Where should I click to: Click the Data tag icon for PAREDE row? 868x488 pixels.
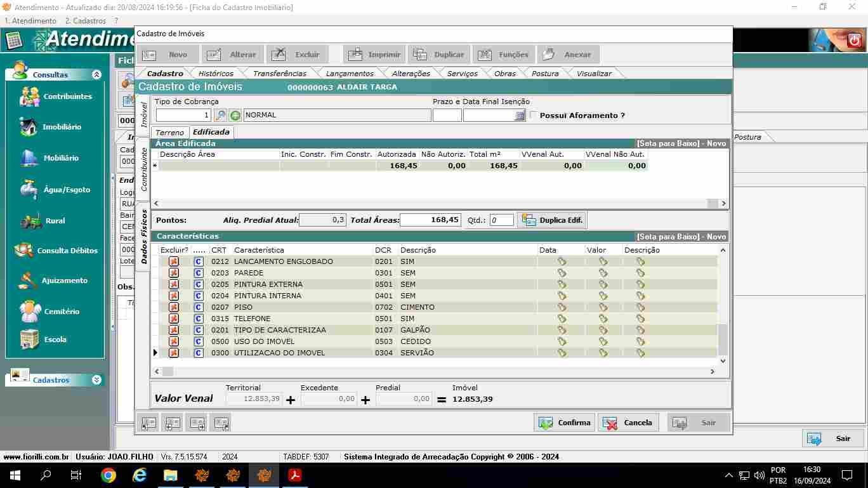click(x=562, y=273)
